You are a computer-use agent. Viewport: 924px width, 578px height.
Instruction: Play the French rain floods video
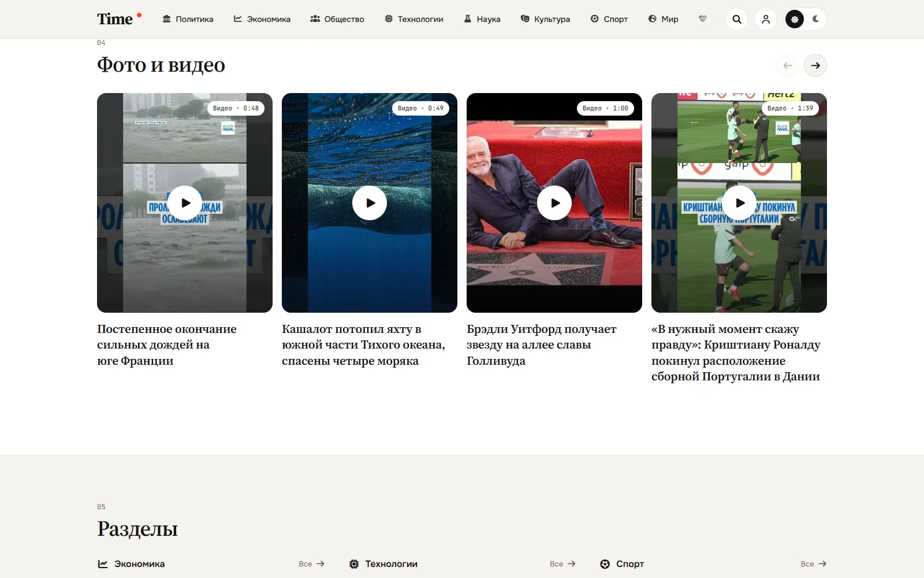click(185, 203)
